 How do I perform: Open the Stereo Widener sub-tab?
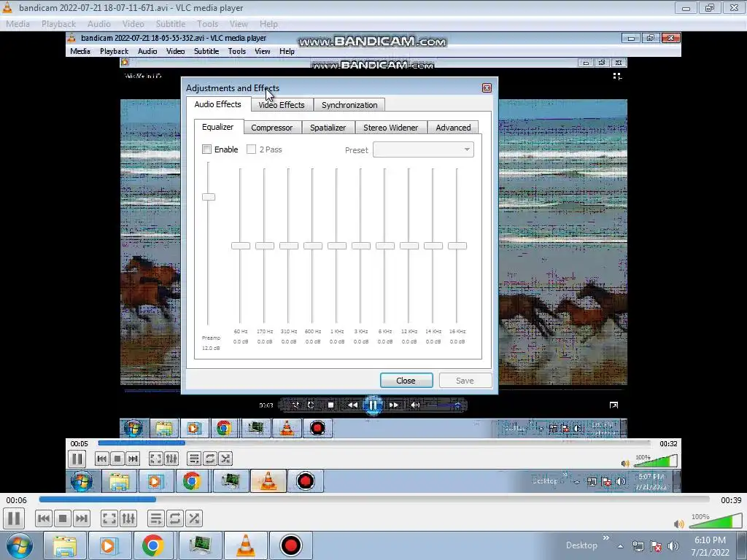pos(391,128)
